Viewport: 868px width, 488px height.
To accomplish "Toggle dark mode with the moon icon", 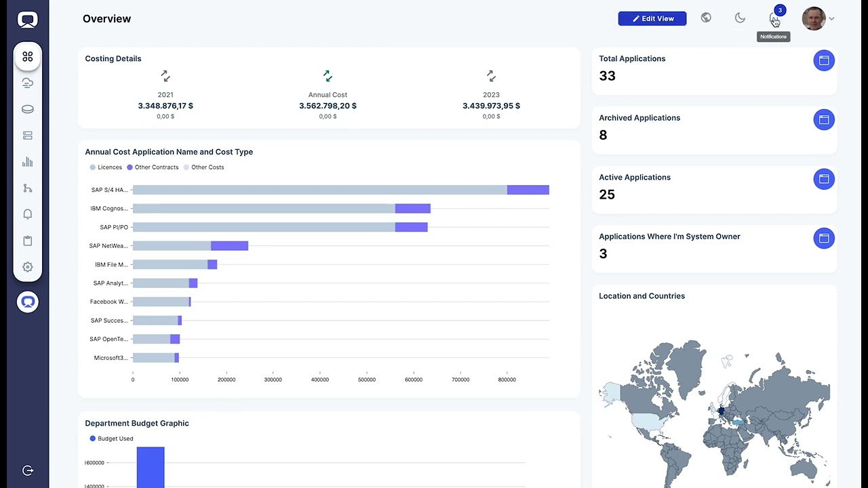I will pos(740,18).
